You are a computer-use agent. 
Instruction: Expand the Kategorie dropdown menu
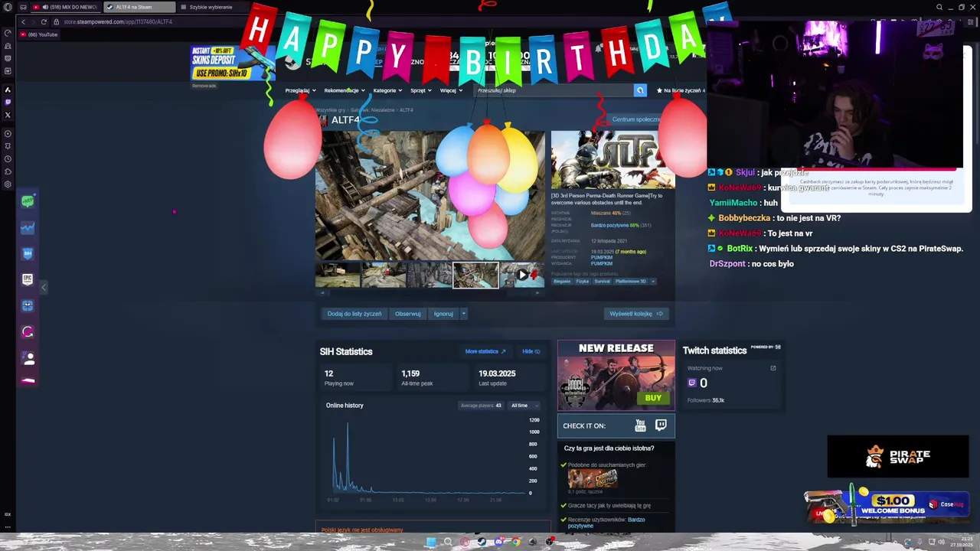click(x=387, y=90)
